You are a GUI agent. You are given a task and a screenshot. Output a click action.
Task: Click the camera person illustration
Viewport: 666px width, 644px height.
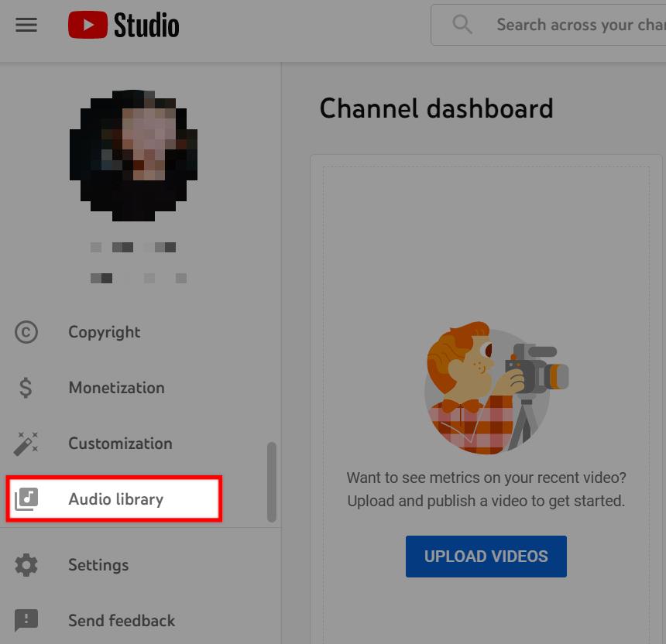486,387
